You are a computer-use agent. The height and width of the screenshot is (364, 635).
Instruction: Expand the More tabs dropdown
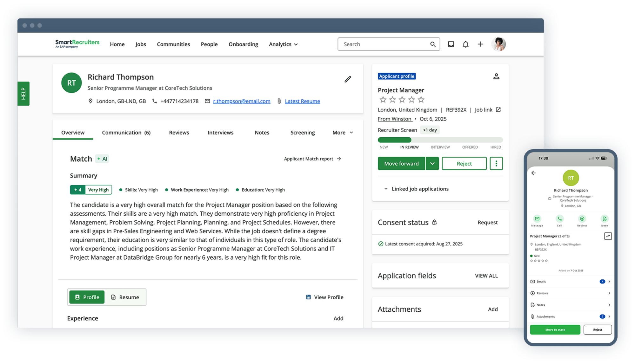343,133
